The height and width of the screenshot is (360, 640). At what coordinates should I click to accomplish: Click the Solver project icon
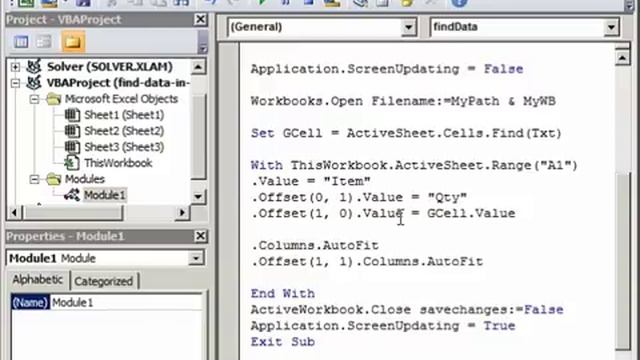click(x=34, y=66)
